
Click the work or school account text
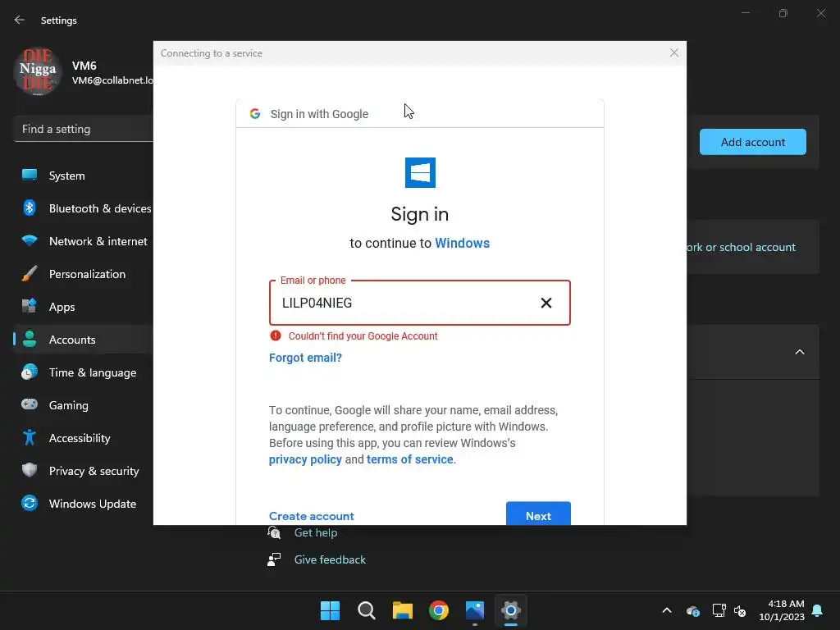click(x=742, y=248)
